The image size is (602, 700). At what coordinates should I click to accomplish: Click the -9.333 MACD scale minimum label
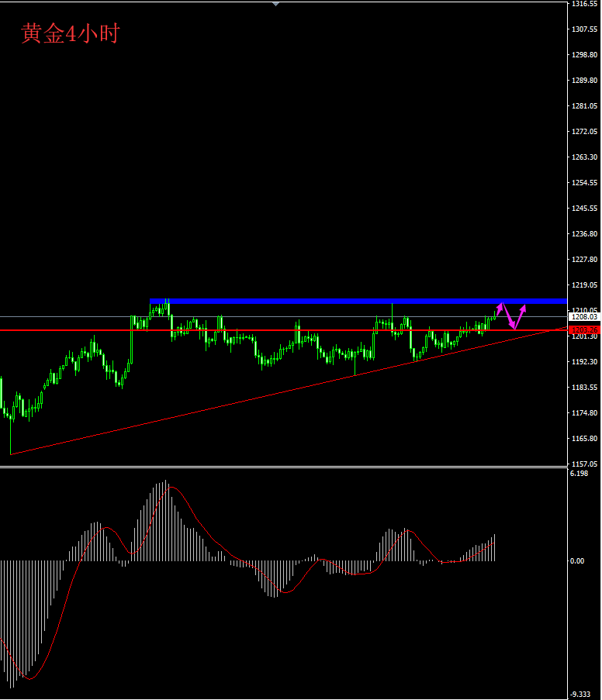[580, 695]
